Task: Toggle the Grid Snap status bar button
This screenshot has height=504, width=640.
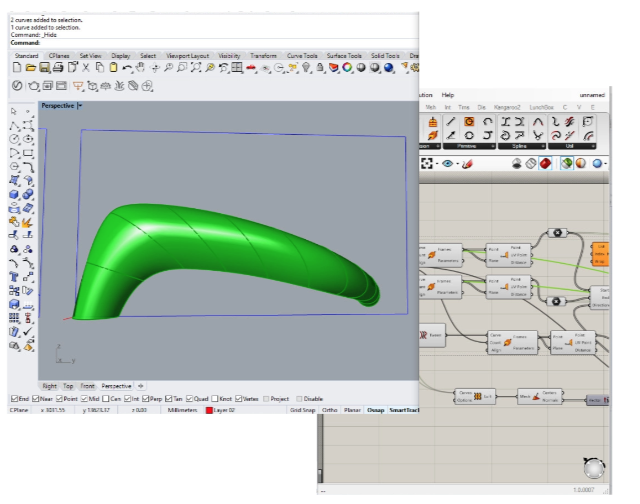Action: [x=302, y=410]
